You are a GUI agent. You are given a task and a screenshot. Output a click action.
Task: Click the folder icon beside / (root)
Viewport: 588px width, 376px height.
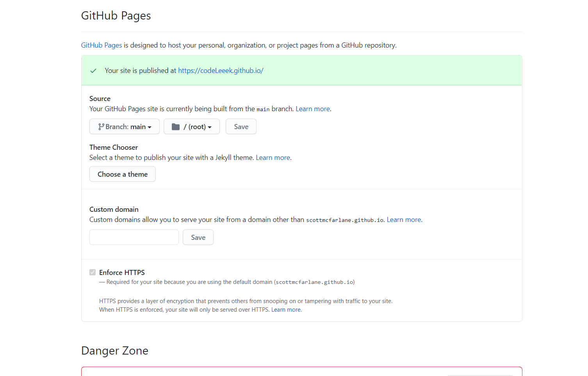tap(176, 127)
